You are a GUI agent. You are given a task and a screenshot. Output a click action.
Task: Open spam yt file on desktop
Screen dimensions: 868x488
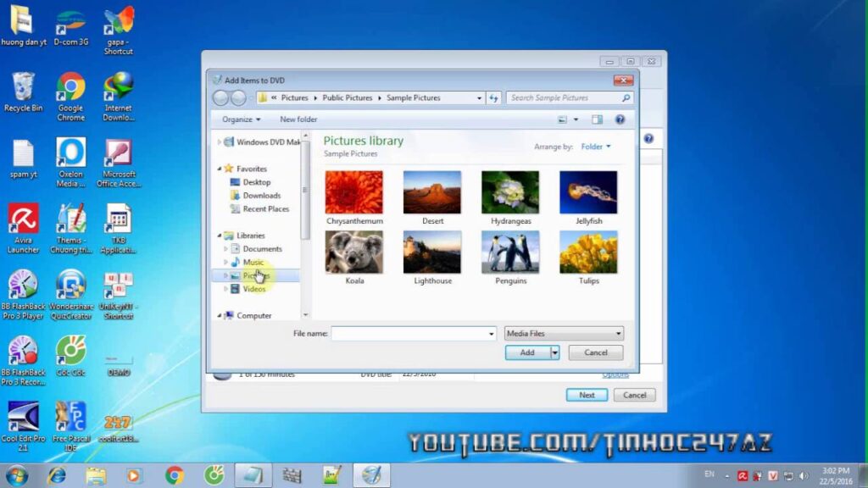click(x=23, y=158)
